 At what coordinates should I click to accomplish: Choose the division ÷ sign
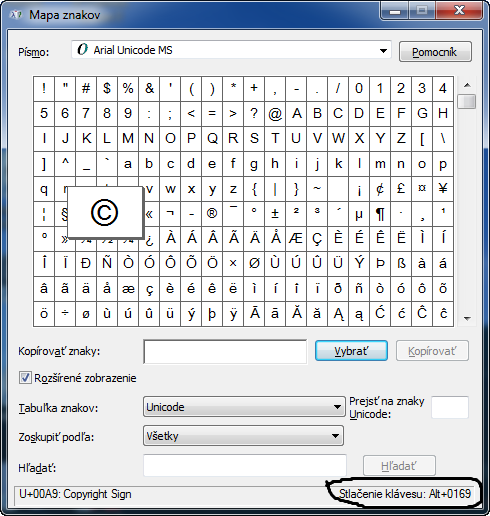[x=65, y=314]
